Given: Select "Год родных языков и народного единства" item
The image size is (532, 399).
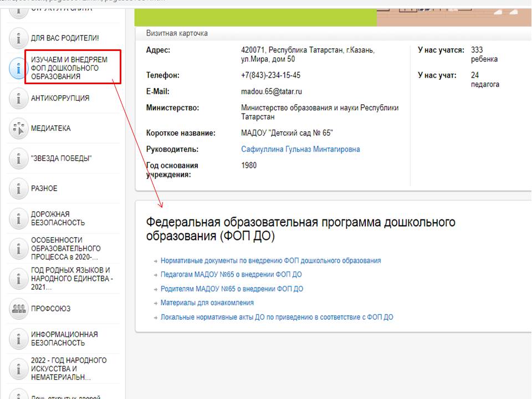Looking at the screenshot, I should 71,279.
